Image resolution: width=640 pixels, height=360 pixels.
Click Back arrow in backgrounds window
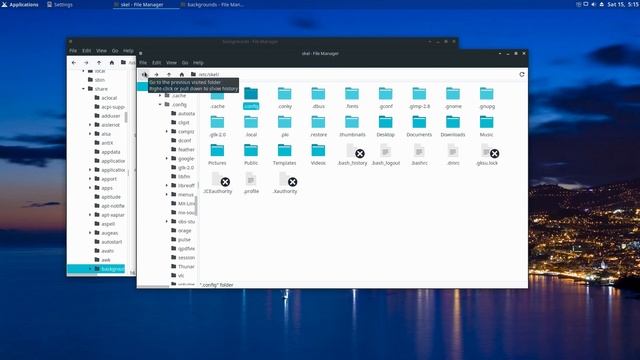point(74,63)
